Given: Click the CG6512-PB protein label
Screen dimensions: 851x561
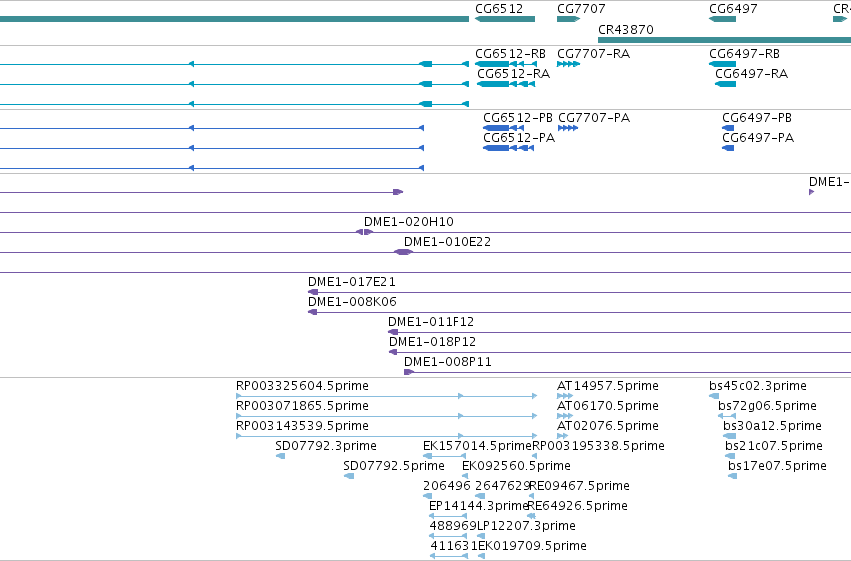Looking at the screenshot, I should [x=518, y=118].
